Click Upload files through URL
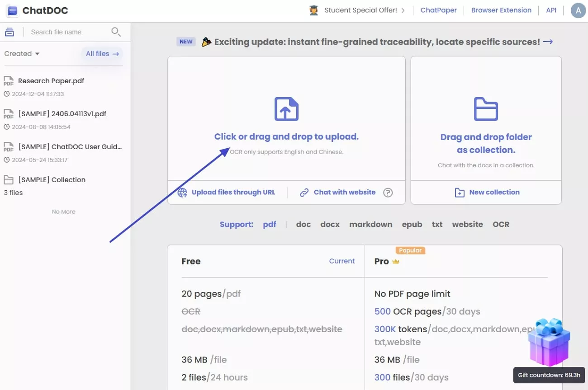The image size is (588, 390). (233, 192)
